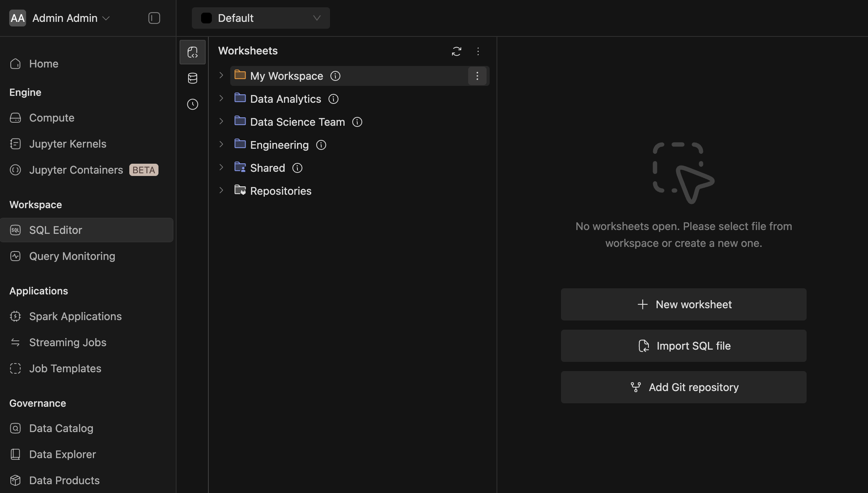Select the My Workspace folder row

[x=360, y=76]
